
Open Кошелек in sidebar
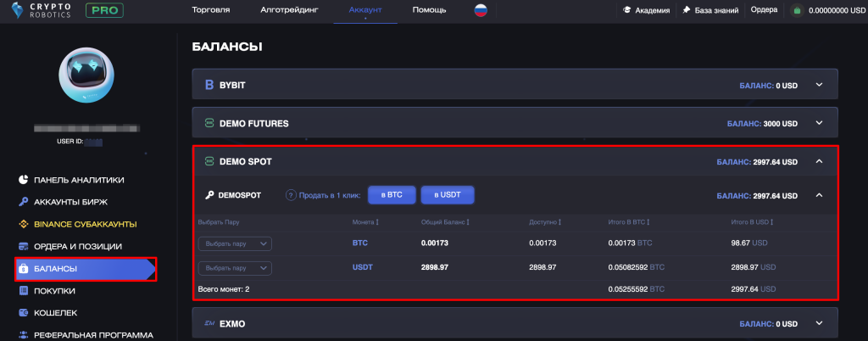coord(55,313)
